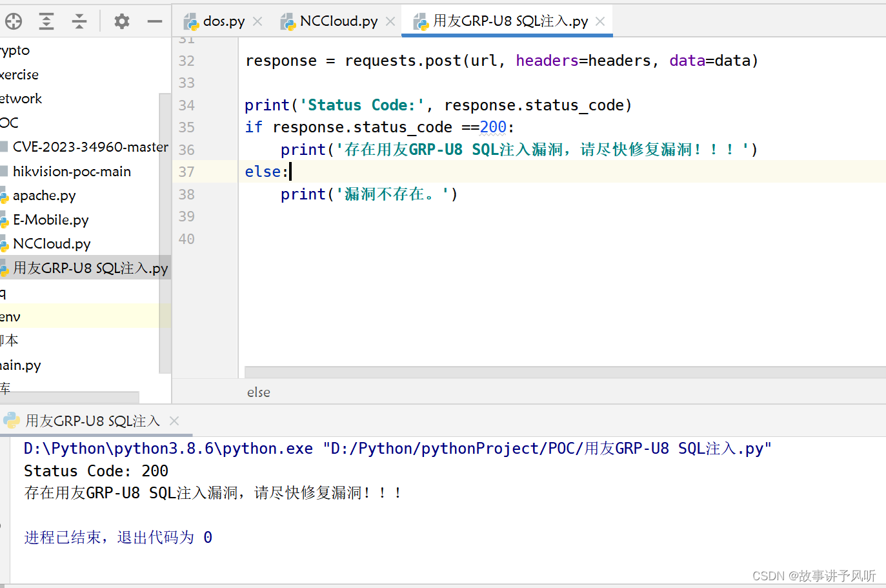Click the editor horizontal scrollbar
Viewport: 886px width, 588px height.
(x=565, y=372)
